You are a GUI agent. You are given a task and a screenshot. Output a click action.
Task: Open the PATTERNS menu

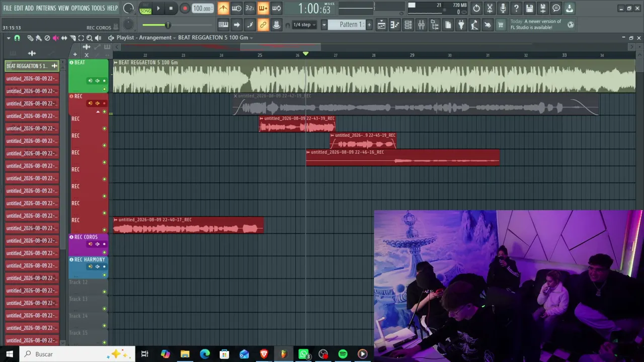(x=46, y=8)
